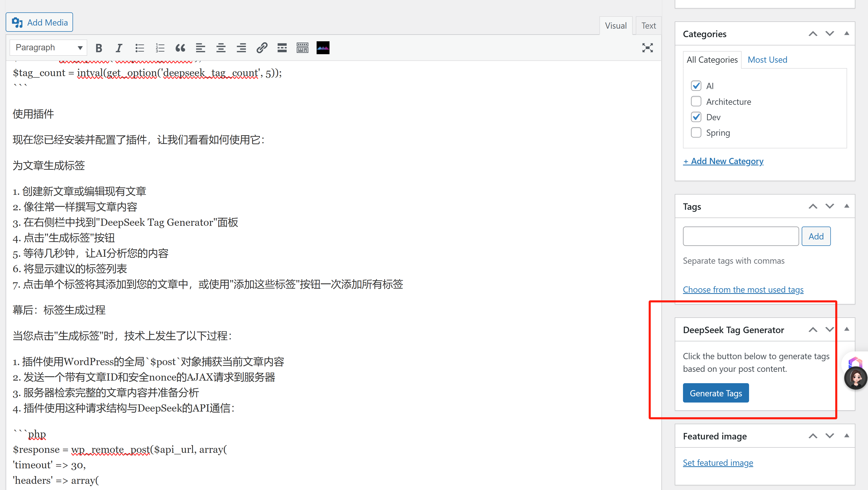Viewport: 868px width, 490px height.
Task: Click the line 4. 点击"生成标签"按钮
Action: 64,238
